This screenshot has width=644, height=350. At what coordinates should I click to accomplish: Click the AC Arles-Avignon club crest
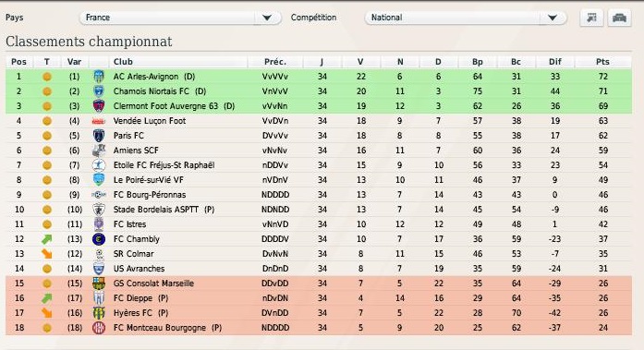99,77
